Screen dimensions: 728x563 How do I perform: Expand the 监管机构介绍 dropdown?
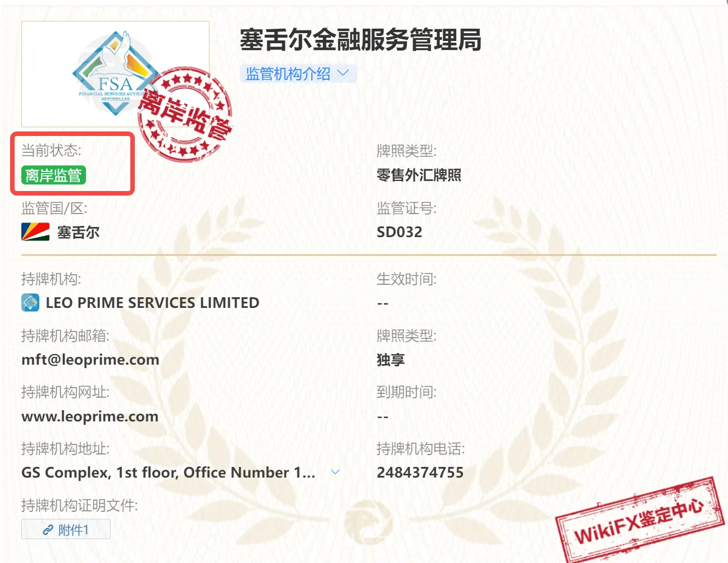click(298, 74)
